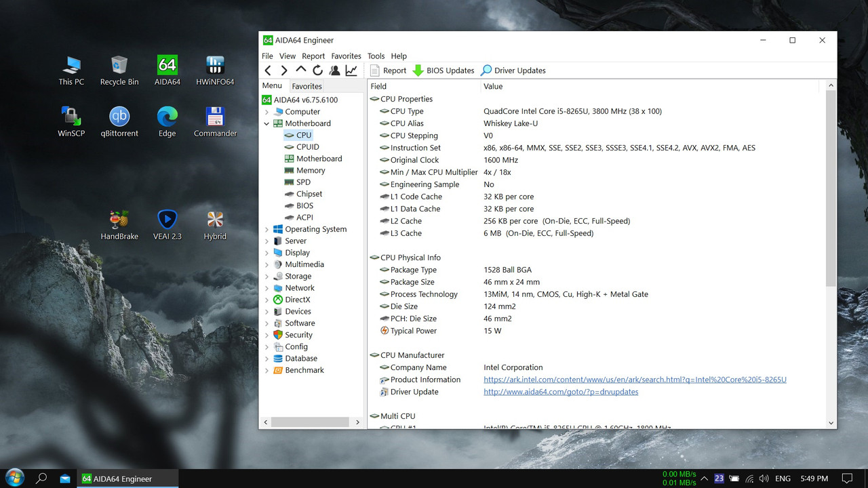Open the Report menu
This screenshot has height=488, width=868.
313,56
